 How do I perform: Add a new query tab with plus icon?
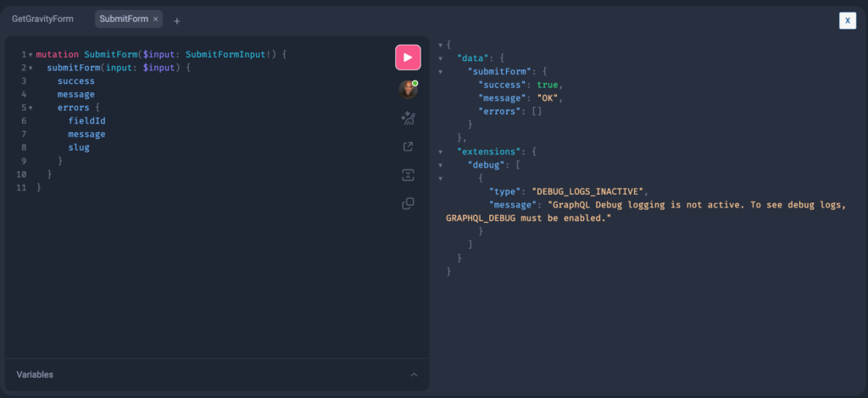[x=176, y=20]
